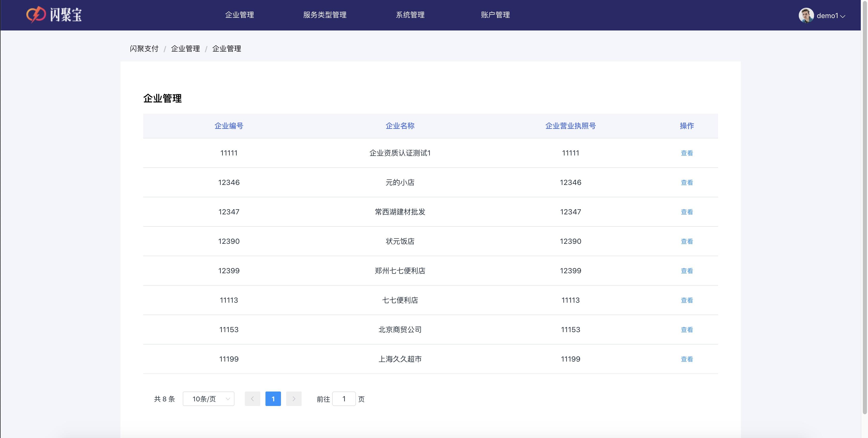Open the 系统管理 menu
Image resolution: width=868 pixels, height=438 pixels.
(x=410, y=15)
